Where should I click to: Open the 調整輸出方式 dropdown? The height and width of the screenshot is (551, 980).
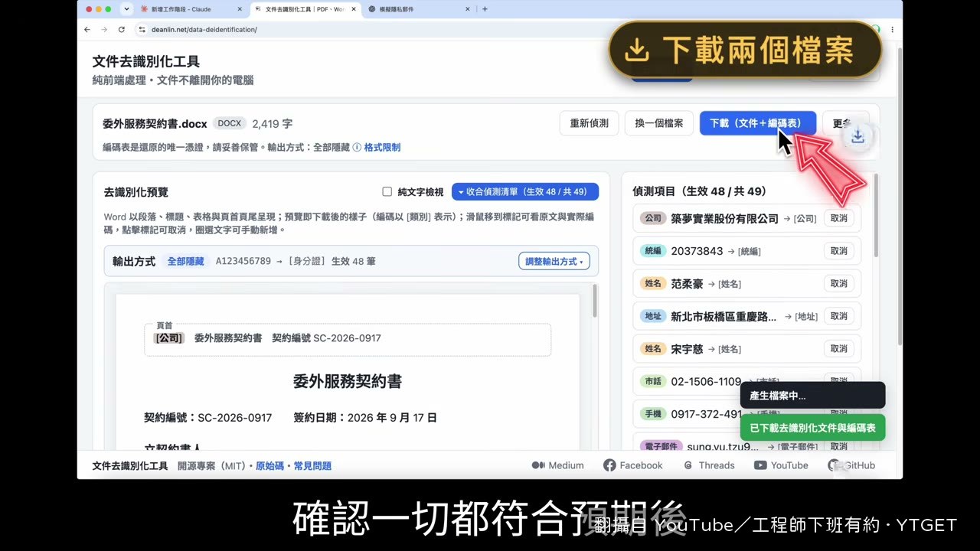point(554,261)
